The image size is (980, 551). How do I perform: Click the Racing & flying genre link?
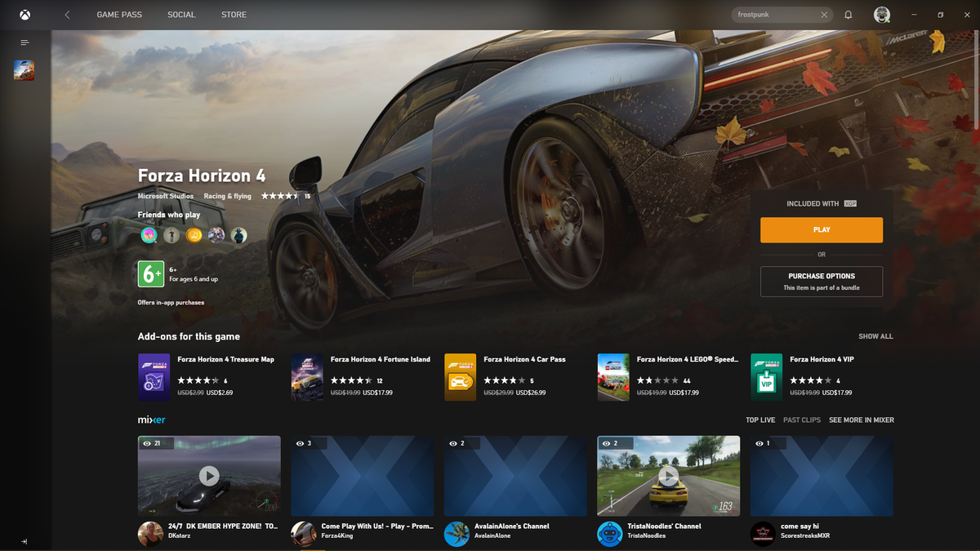pyautogui.click(x=228, y=196)
